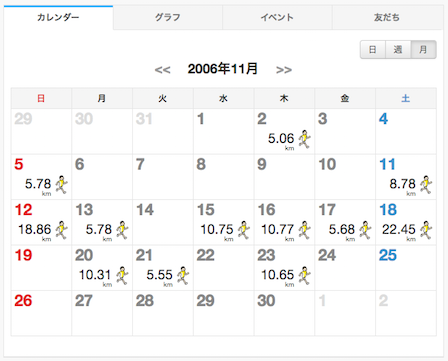The height and width of the screenshot is (361, 448).
Task: Click the runner icon on November 11
Action: coord(426,185)
